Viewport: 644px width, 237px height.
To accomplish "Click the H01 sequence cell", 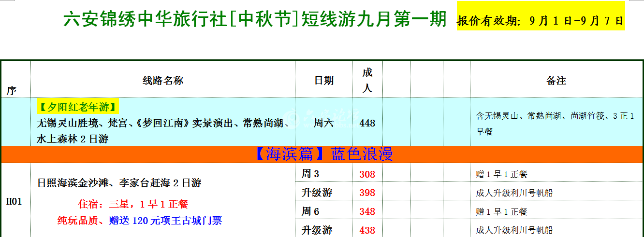I will click(14, 202).
